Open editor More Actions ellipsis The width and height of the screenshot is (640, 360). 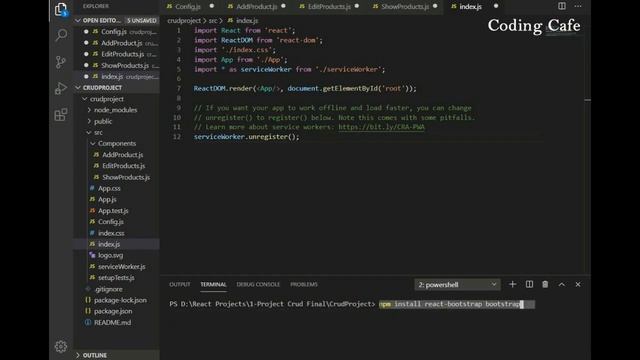(578, 6)
